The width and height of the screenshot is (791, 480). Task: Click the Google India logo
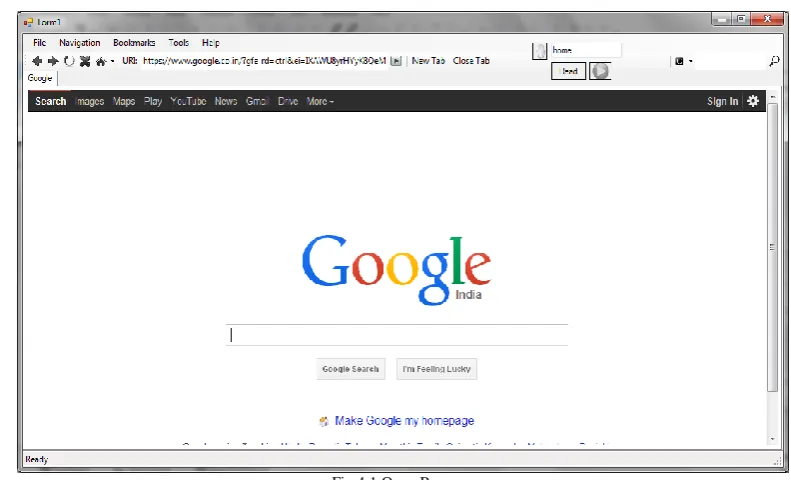click(x=397, y=270)
